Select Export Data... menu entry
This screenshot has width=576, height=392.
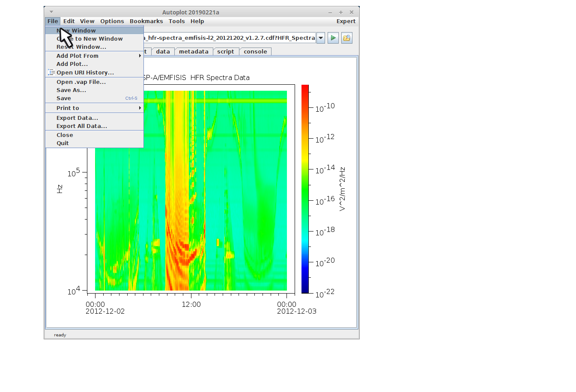pos(77,118)
